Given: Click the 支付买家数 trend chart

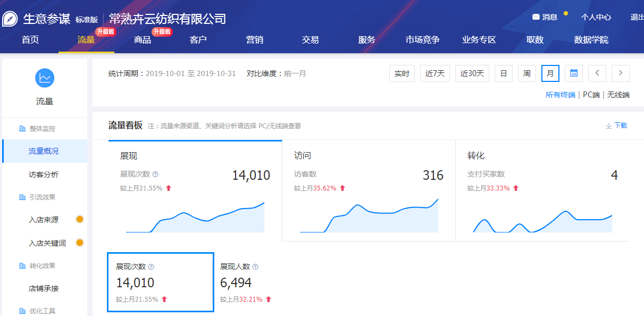Looking at the screenshot, I should click(x=542, y=221).
